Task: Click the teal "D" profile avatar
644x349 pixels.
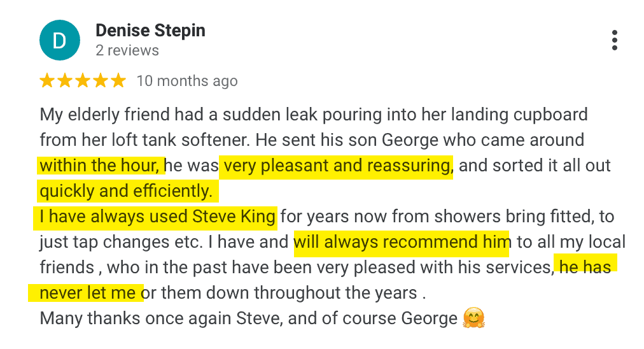Action: [x=59, y=40]
